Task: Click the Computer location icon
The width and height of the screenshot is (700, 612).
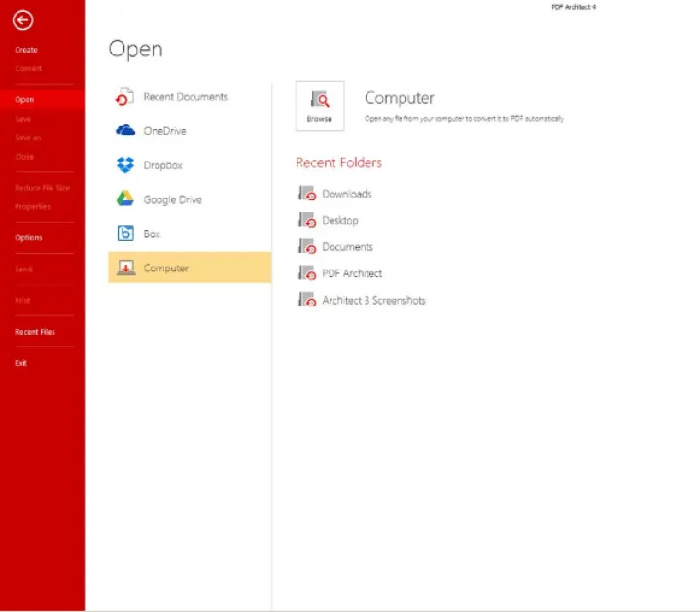Action: (x=125, y=268)
